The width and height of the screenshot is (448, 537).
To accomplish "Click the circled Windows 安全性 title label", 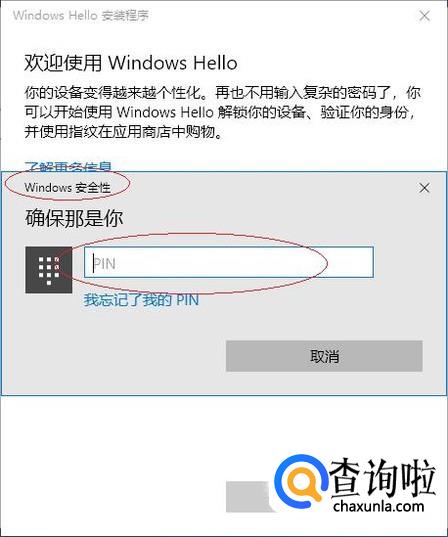I will (x=67, y=188).
